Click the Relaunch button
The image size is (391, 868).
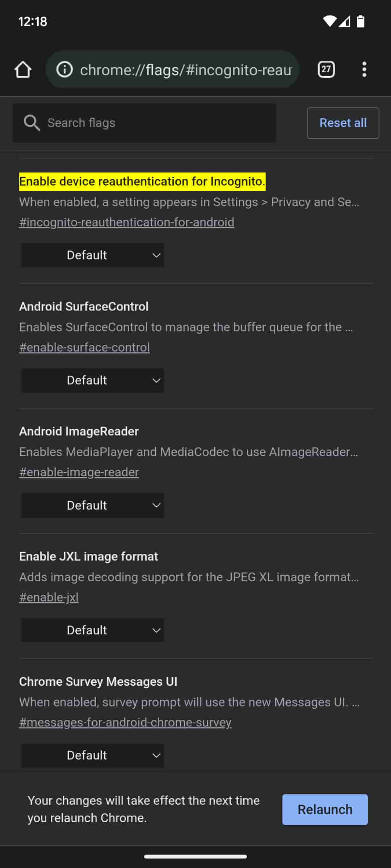click(x=325, y=809)
